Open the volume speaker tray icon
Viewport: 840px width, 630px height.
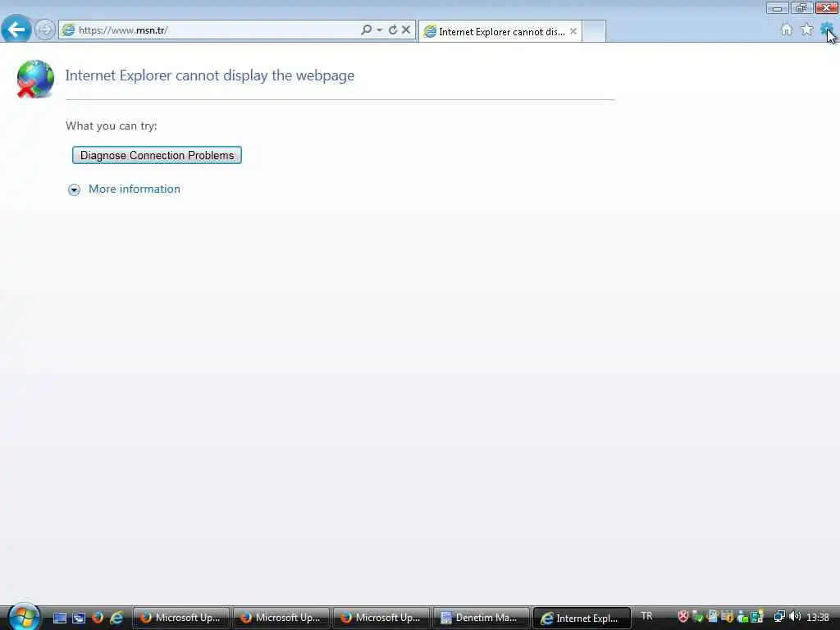pos(795,617)
